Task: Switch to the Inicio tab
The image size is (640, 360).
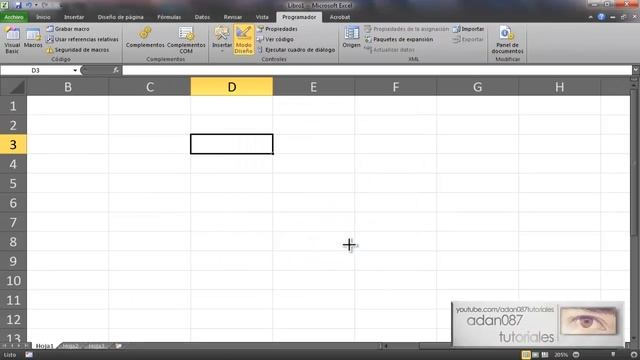Action: pos(43,17)
